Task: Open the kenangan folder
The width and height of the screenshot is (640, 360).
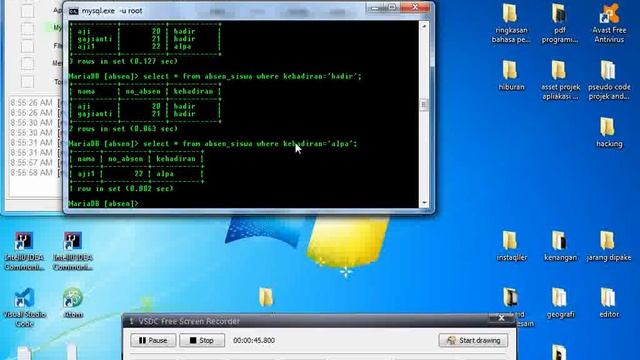Action: [560, 246]
